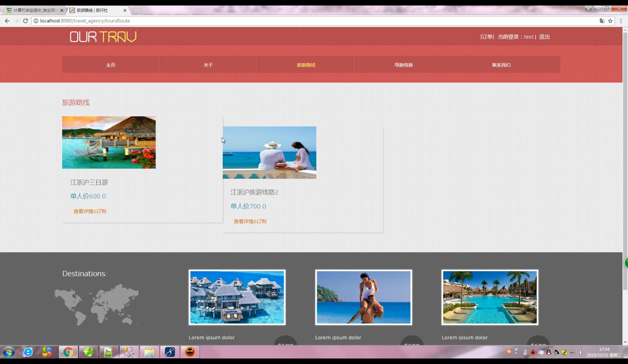628x364 pixels.
Task: Open 导游信息 in the navigation bar
Action: coord(403,64)
